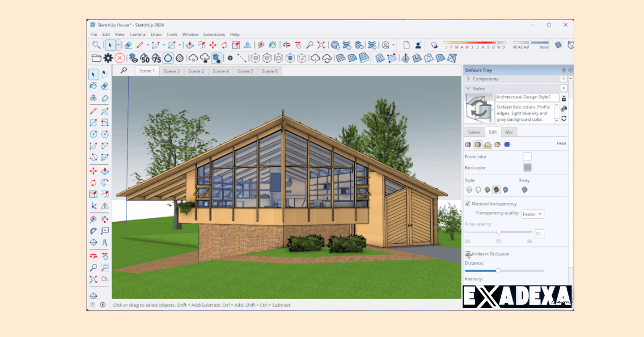The height and width of the screenshot is (337, 644).
Task: Enable Material transparency checkbox
Action: pos(467,203)
